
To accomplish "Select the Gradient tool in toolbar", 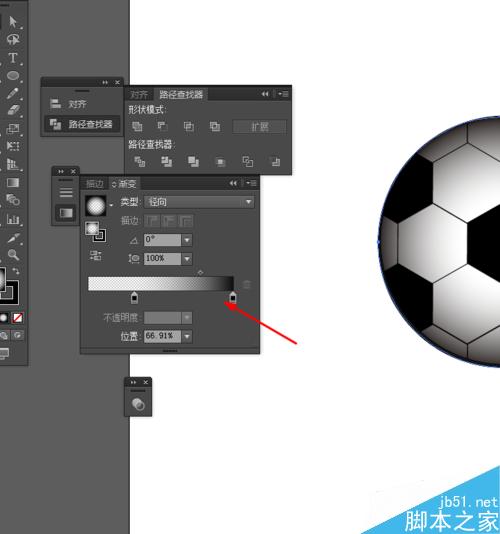I will coord(13,183).
